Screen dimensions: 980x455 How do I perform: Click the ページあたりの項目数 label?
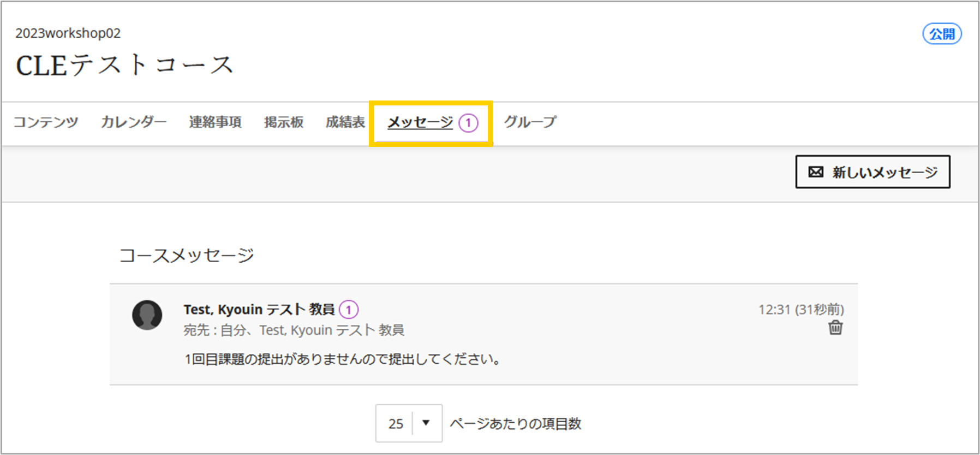(x=516, y=424)
